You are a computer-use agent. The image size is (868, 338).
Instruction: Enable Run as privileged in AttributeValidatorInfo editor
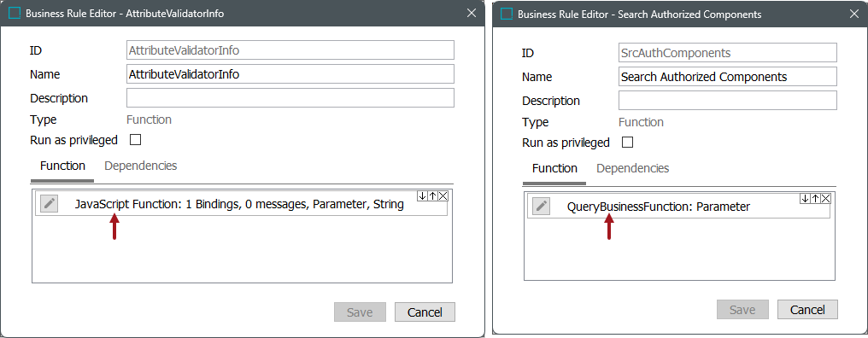coord(135,140)
